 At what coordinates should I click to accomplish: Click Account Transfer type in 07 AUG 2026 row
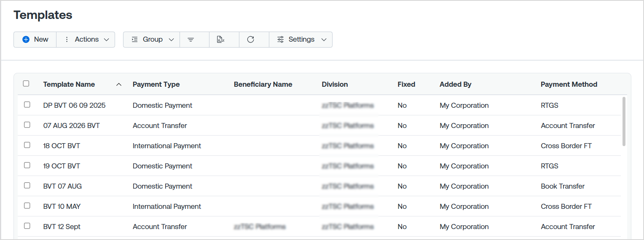(160, 126)
